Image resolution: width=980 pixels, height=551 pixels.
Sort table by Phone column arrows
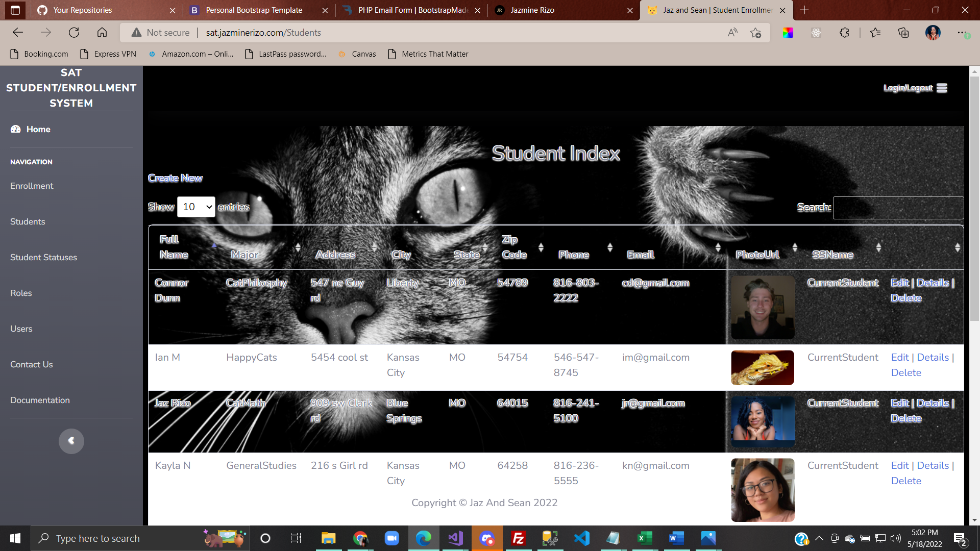pos(609,247)
